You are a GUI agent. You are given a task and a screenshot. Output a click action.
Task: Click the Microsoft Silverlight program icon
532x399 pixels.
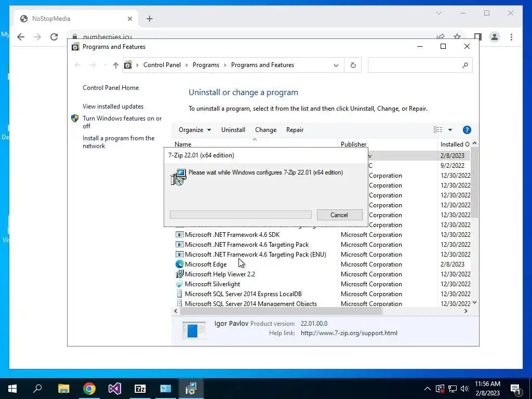(179, 284)
